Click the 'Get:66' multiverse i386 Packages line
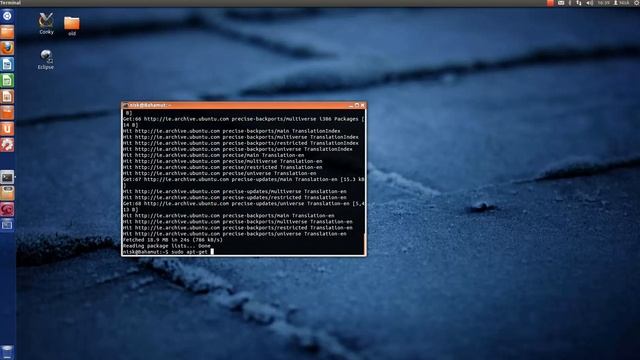Screen dimensions: 640x360 tap(243, 119)
